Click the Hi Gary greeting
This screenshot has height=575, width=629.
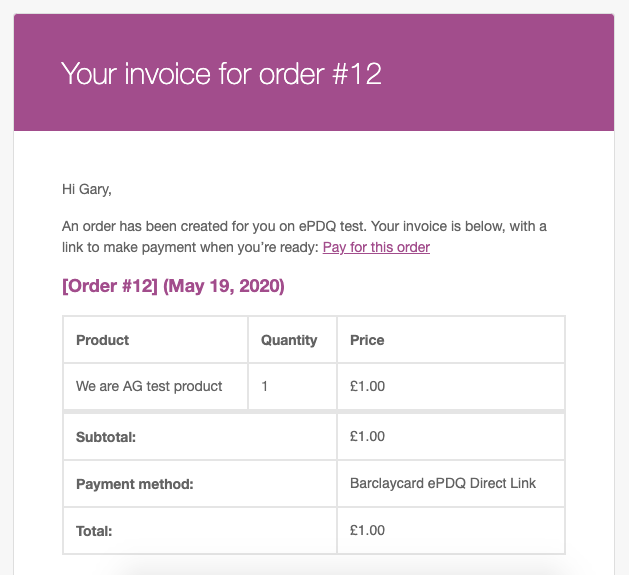pyautogui.click(x=87, y=189)
